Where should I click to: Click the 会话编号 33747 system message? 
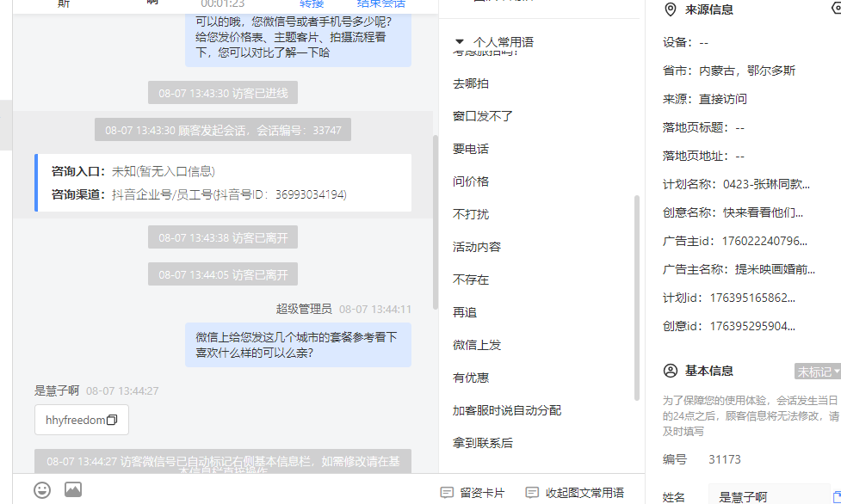click(223, 130)
